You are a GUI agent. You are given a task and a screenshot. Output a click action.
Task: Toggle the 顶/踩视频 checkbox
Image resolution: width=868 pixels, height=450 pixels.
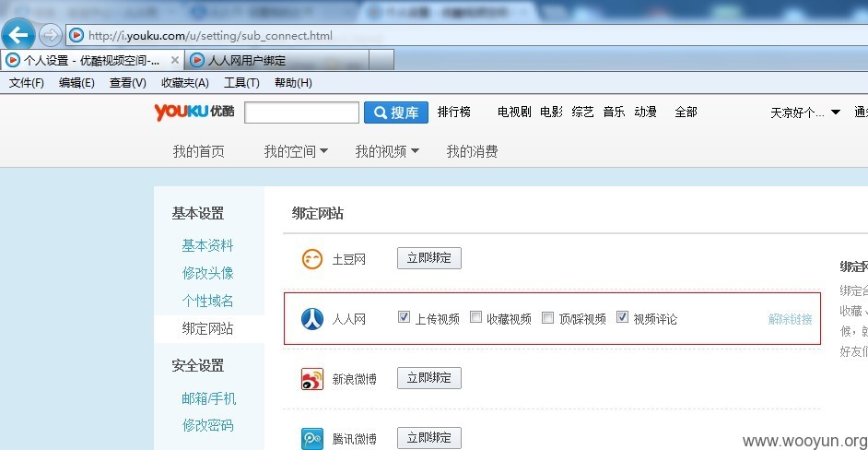click(x=547, y=317)
